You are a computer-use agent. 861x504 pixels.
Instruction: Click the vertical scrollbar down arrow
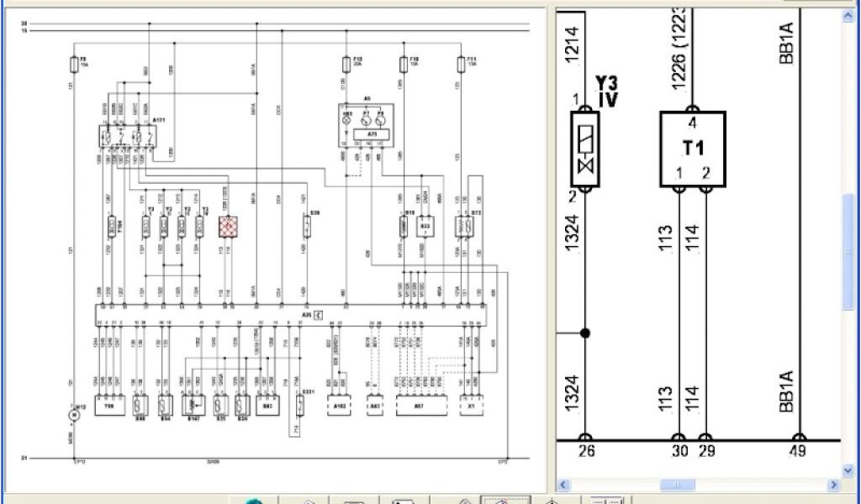click(848, 471)
